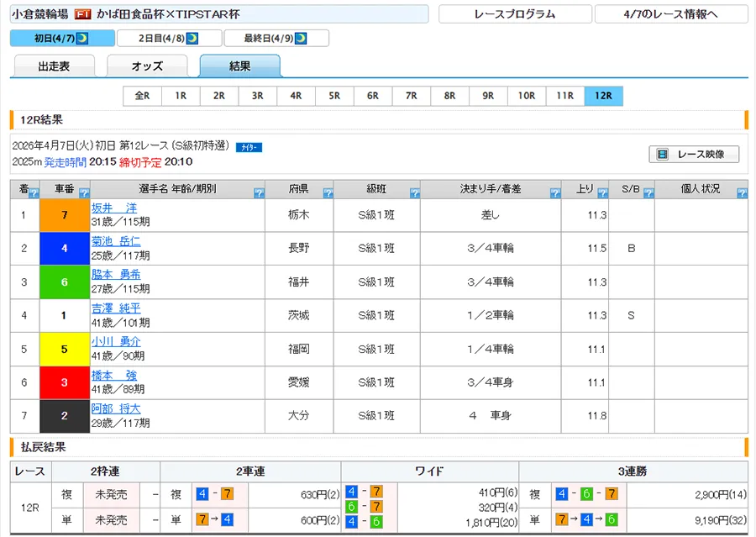The width and height of the screenshot is (756, 537).
Task: Open rider 菊池 岳仁 profile link
Action: tap(116, 241)
